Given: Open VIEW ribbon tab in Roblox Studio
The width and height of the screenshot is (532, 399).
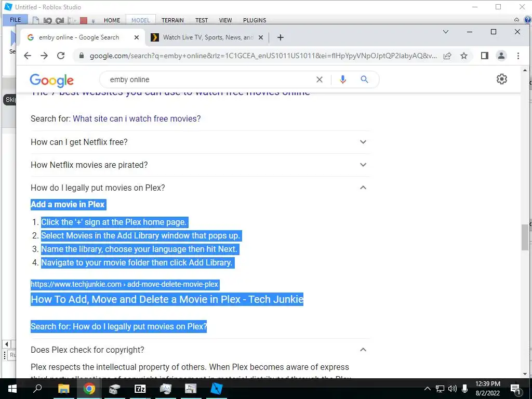Looking at the screenshot, I should coord(225,20).
